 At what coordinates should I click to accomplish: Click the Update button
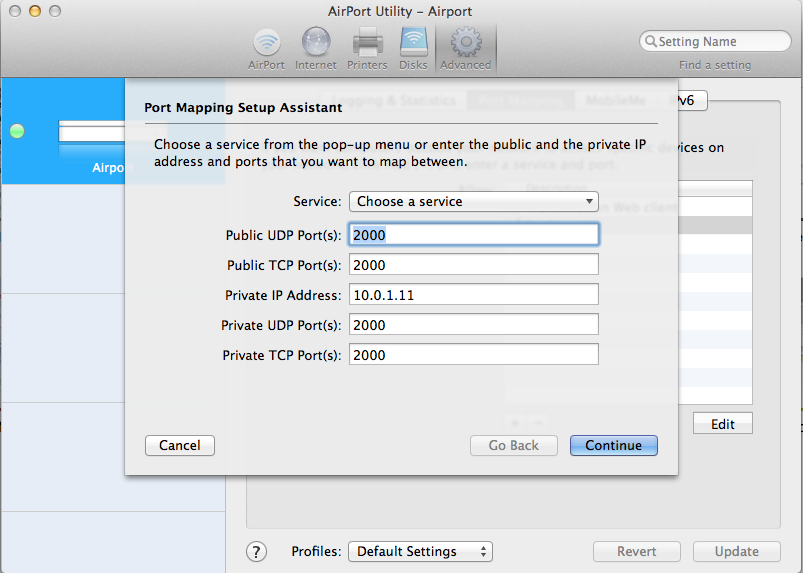736,551
